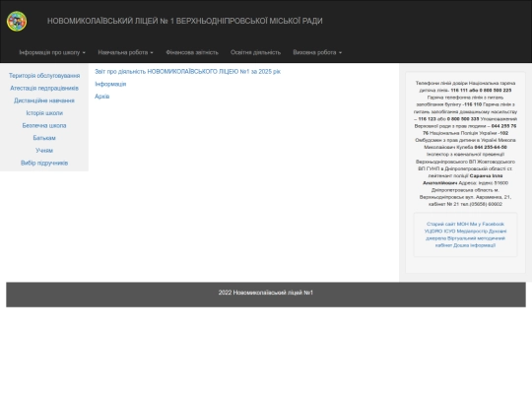Open the МОН link in the side box
The width and height of the screenshot is (532, 399).
tap(463, 224)
